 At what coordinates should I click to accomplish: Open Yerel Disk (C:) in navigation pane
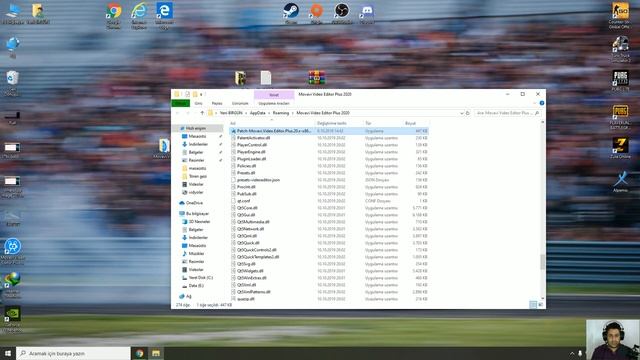coord(200,278)
